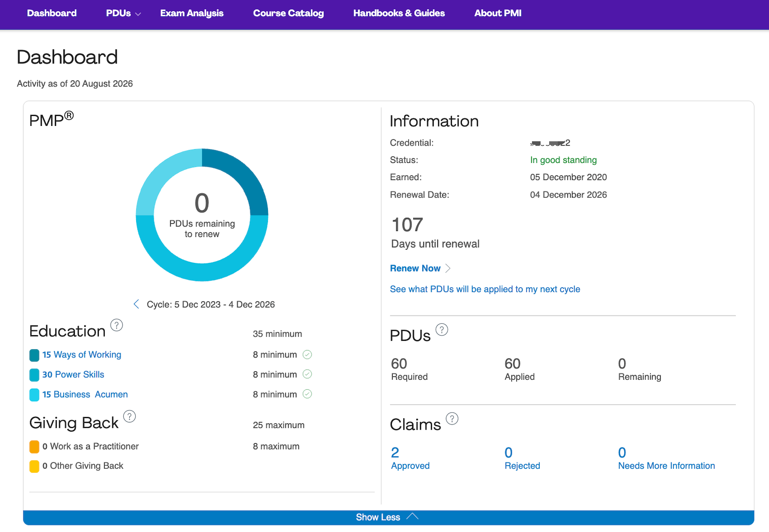This screenshot has width=769, height=532.
Task: Click the teal Power Skills color swatch
Action: (34, 375)
